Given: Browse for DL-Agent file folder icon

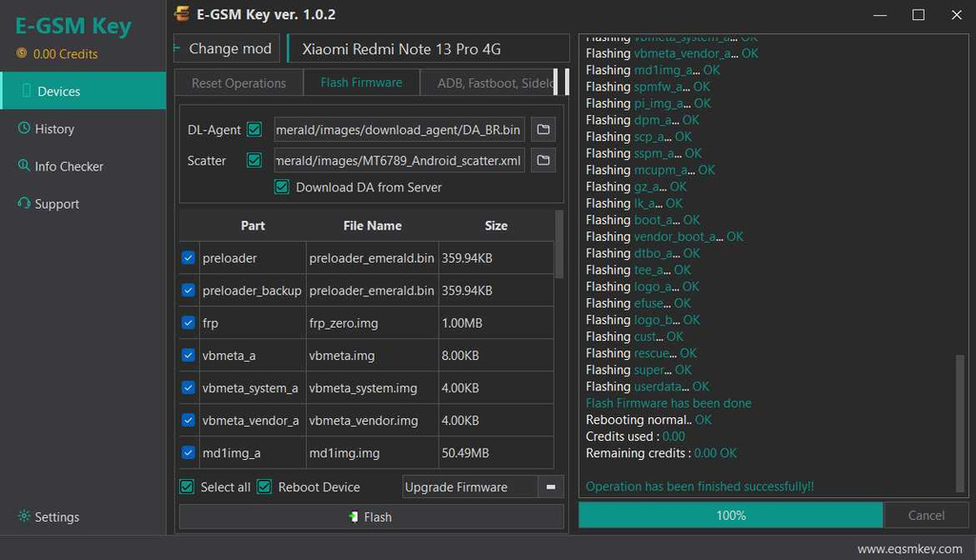Looking at the screenshot, I should (543, 130).
